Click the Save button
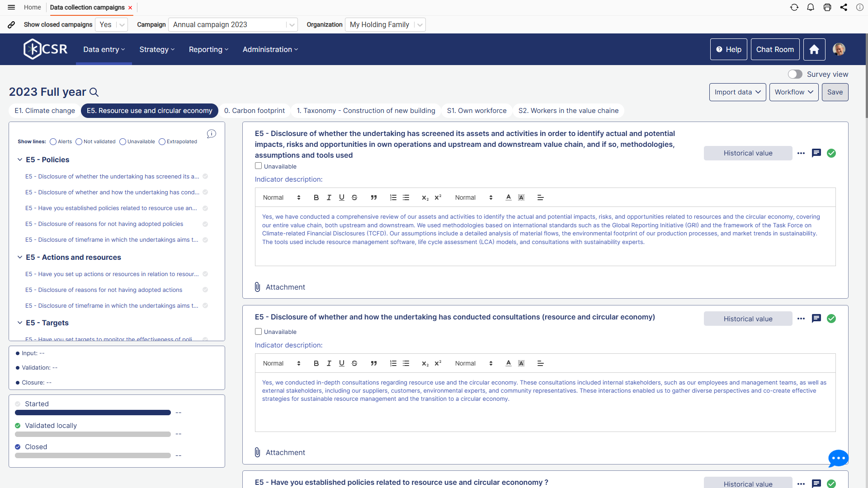This screenshot has width=868, height=488. click(x=835, y=92)
